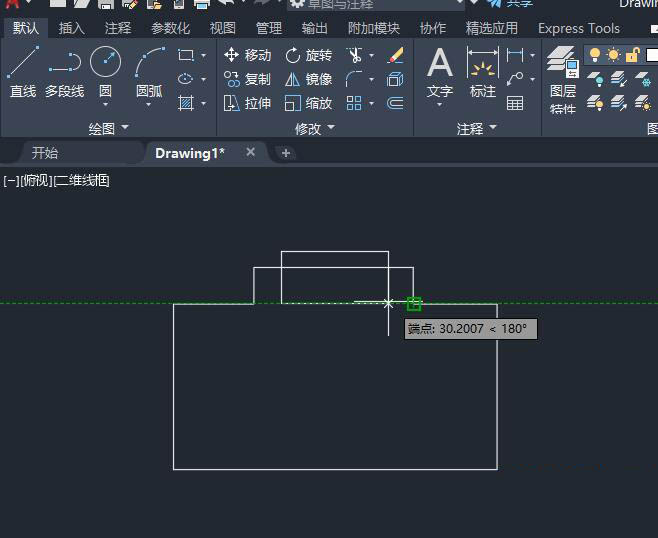Expand the Draw (绘图) panel
This screenshot has height=538, width=658.
(109, 128)
